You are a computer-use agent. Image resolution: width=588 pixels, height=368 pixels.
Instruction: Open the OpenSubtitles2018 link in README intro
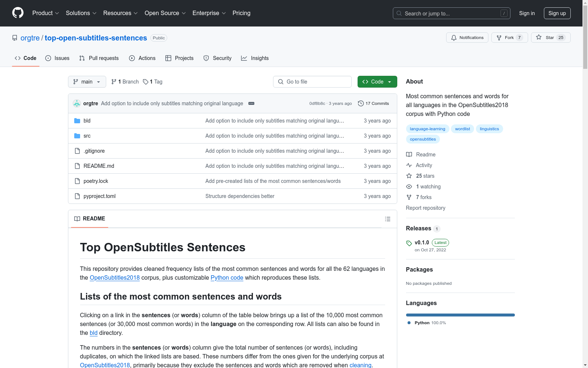[x=115, y=277]
